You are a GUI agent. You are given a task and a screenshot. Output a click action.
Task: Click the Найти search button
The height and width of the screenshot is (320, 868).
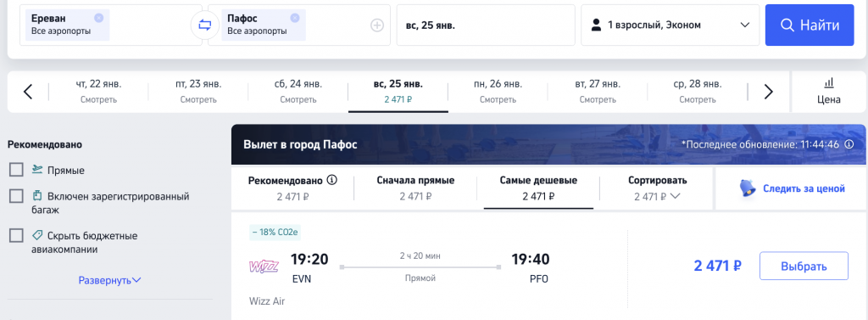[x=810, y=25]
